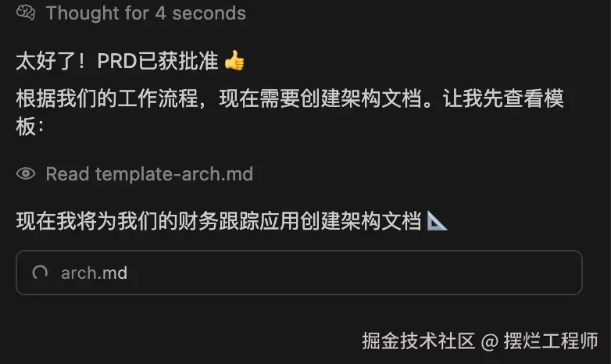
Task: Click "让我先查看模" at paragraph end
Action: click(503, 98)
